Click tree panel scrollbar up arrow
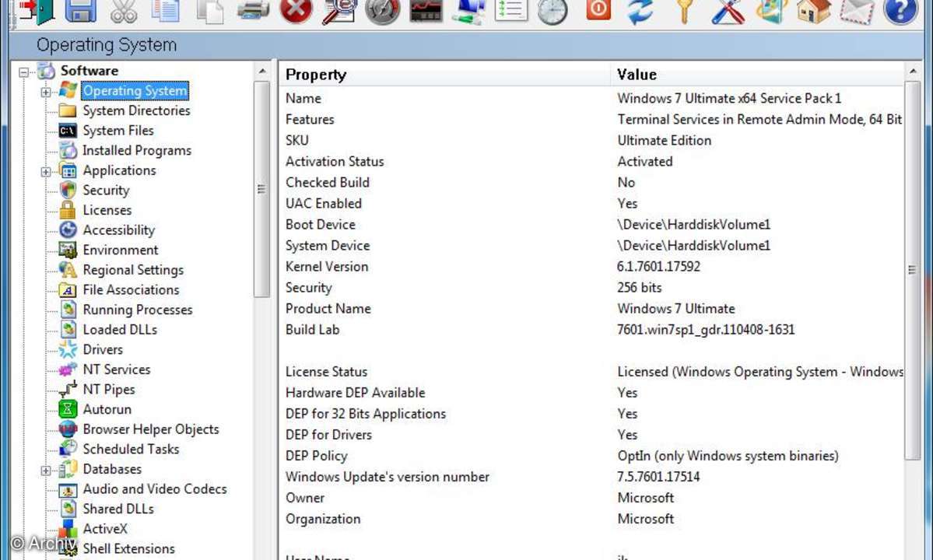 pos(261,72)
